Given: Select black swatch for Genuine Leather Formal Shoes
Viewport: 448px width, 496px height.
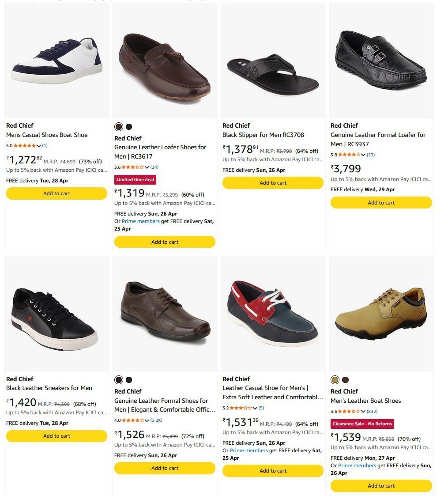Looking at the screenshot, I should 129,380.
